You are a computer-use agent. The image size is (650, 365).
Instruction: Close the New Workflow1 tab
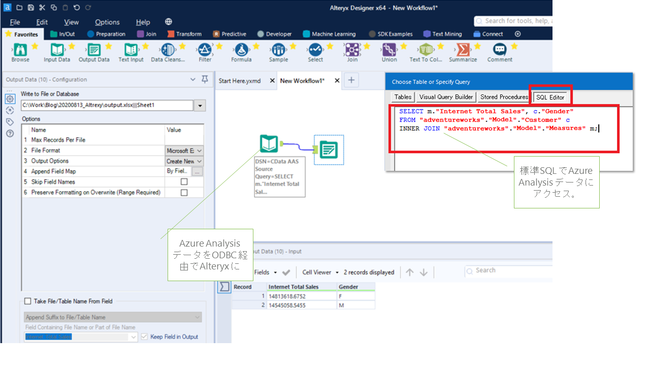click(337, 80)
